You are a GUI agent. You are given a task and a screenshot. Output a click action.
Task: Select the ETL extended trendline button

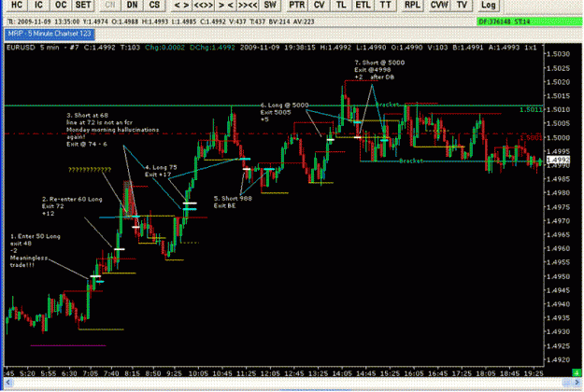(x=363, y=5)
